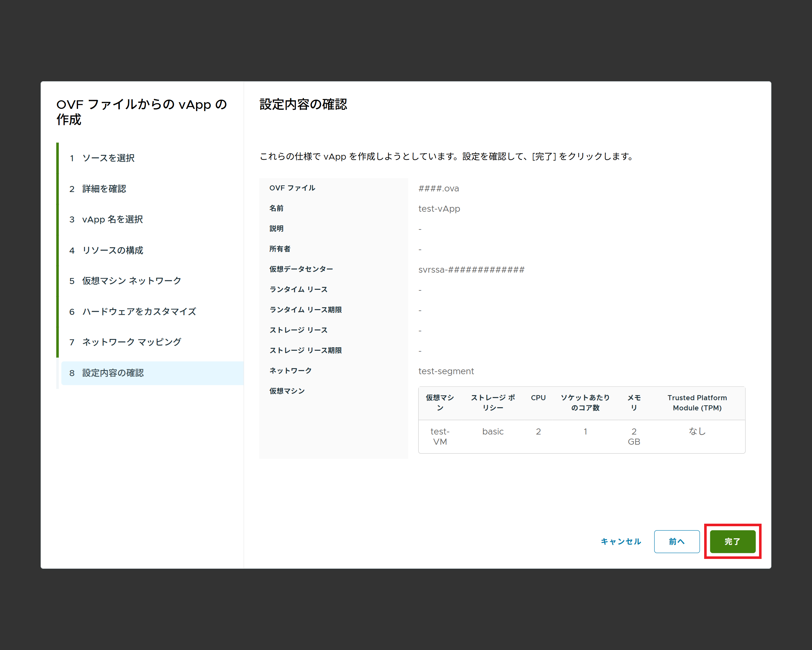Image resolution: width=812 pixels, height=650 pixels.
Task: Open step 4 リソースの構成
Action: click(112, 250)
